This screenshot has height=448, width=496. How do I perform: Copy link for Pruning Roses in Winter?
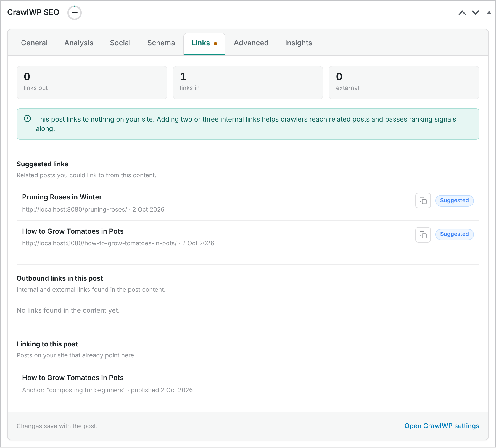tap(423, 201)
